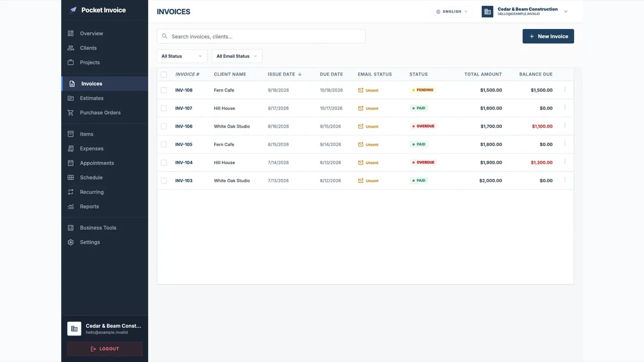
Task: Open invoice INV-106
Action: click(x=184, y=126)
